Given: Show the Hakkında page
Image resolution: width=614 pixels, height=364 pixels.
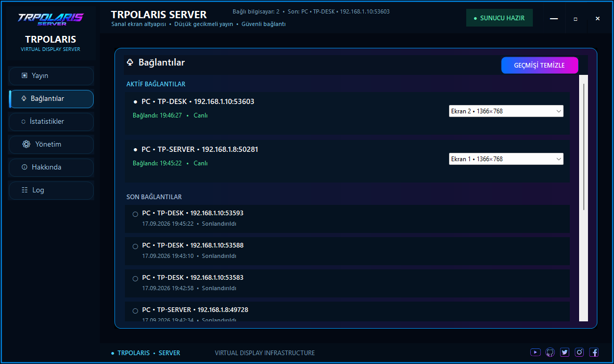Looking at the screenshot, I should click(x=51, y=167).
